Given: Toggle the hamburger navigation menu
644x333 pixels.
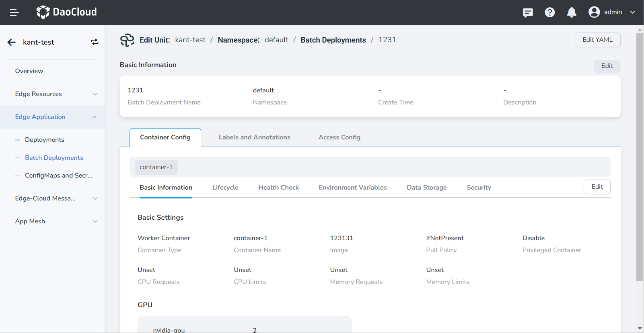Looking at the screenshot, I should click(14, 12).
